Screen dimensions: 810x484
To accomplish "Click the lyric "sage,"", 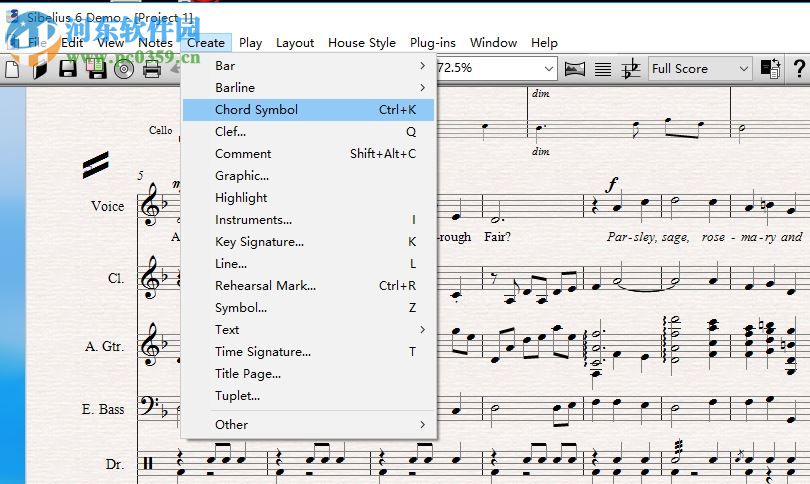I will click(x=676, y=238).
